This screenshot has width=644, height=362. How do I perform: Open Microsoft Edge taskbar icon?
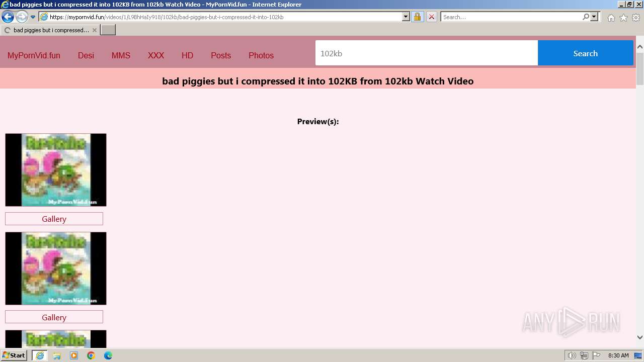point(108,355)
